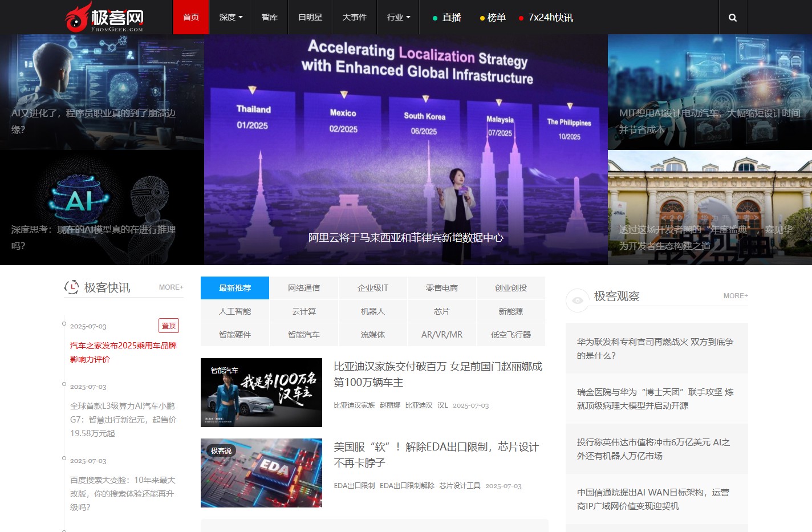Open the 全球首款L3级算力AI汽车小鹏G7 news

(123, 420)
